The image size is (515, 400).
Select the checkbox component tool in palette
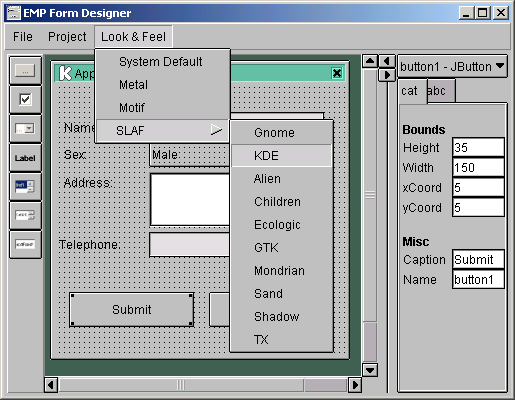click(x=25, y=99)
